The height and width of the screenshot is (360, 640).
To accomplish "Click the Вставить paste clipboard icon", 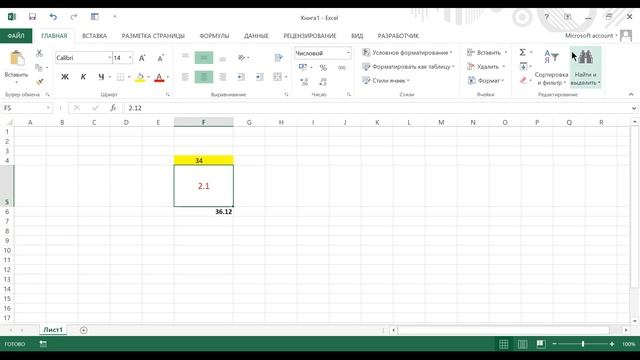I will [17, 58].
